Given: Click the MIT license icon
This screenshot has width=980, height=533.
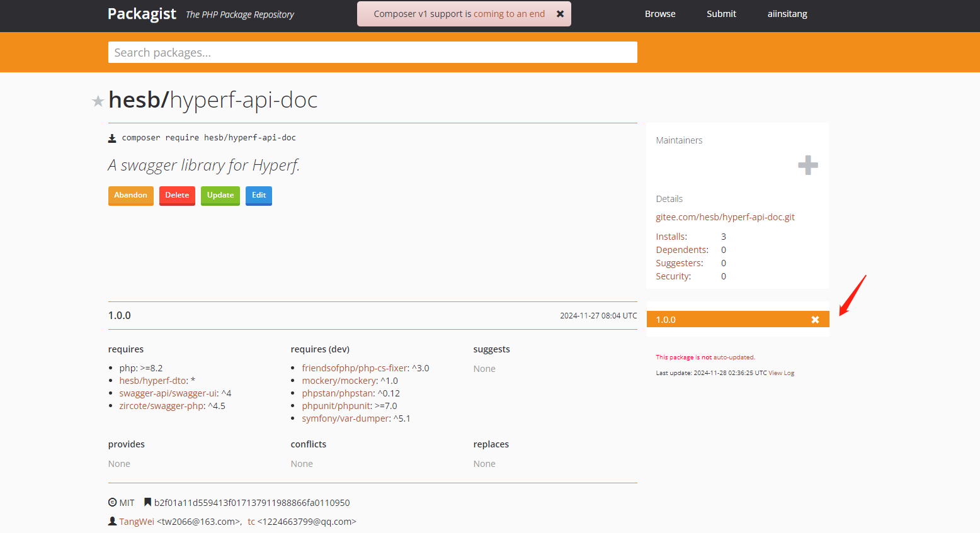Looking at the screenshot, I should coord(113,502).
